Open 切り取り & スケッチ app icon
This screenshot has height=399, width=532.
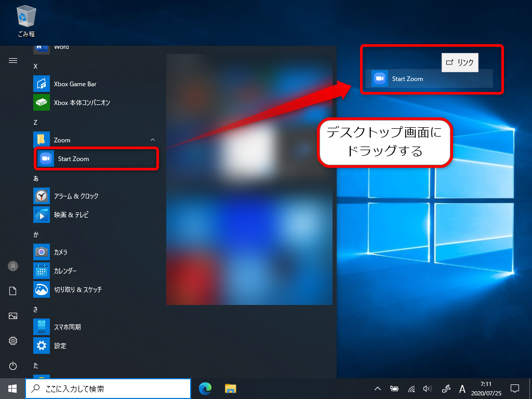point(42,289)
